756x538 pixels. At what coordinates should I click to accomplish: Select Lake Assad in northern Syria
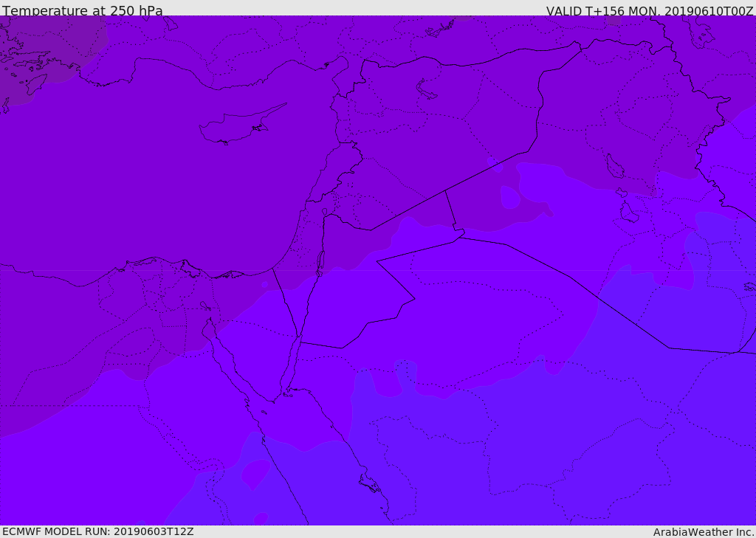pyautogui.click(x=426, y=89)
